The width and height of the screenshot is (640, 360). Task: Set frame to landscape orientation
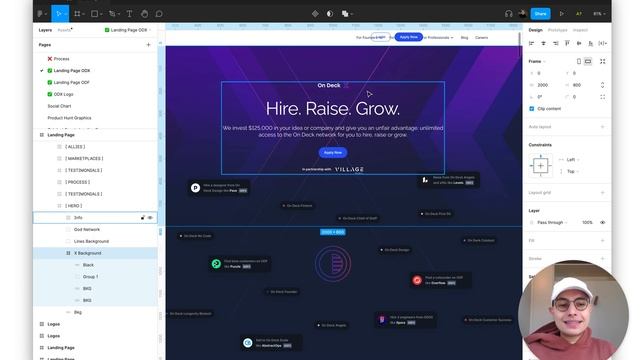tap(588, 61)
